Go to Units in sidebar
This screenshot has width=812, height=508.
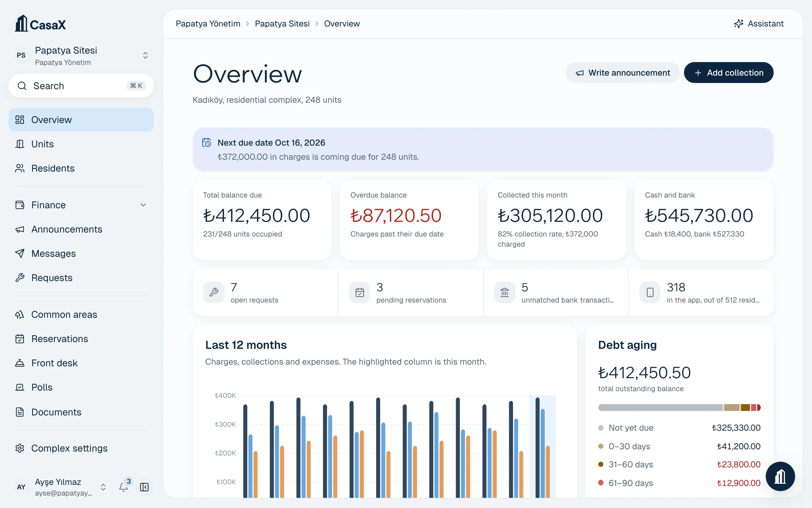point(81,144)
